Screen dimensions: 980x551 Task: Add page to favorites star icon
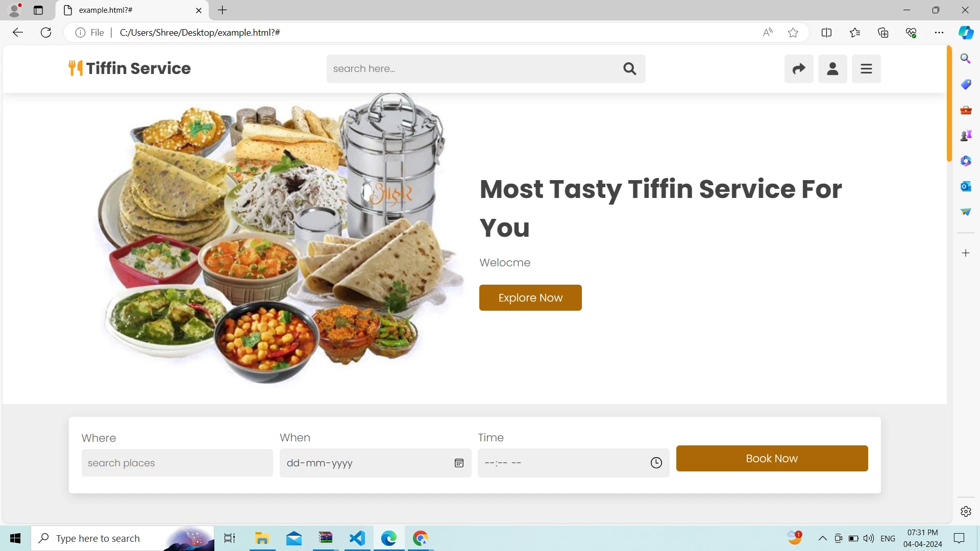[793, 33]
